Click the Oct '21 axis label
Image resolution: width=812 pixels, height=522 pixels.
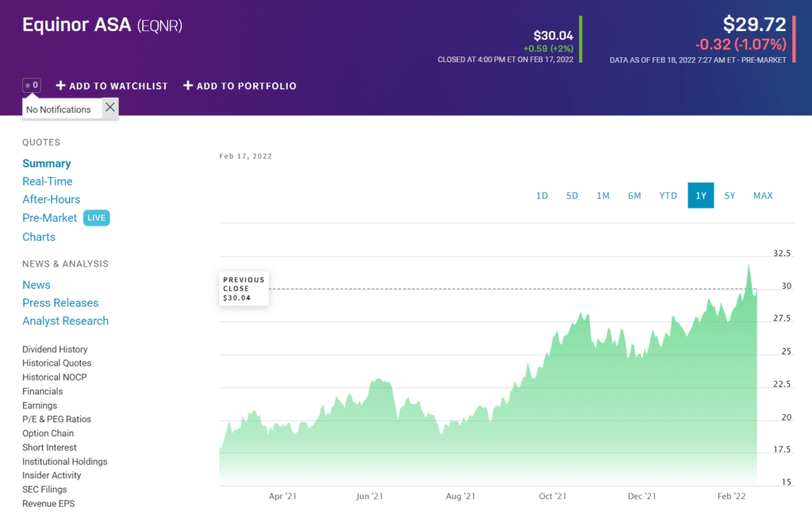tap(553, 496)
